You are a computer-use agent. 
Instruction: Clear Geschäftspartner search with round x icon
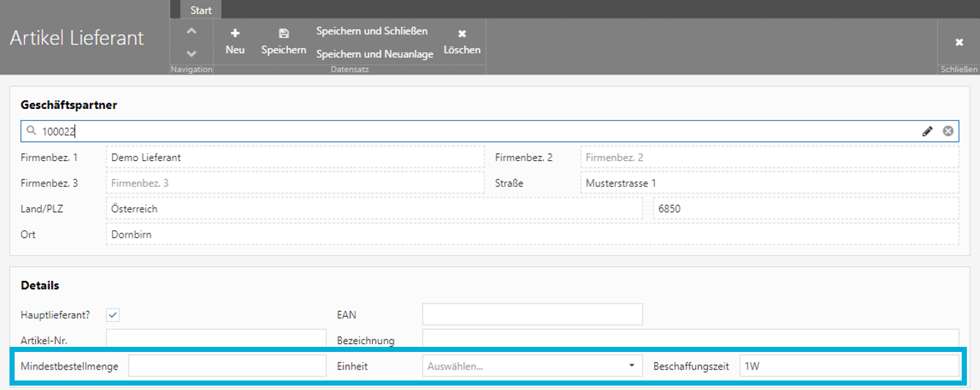coord(948,131)
